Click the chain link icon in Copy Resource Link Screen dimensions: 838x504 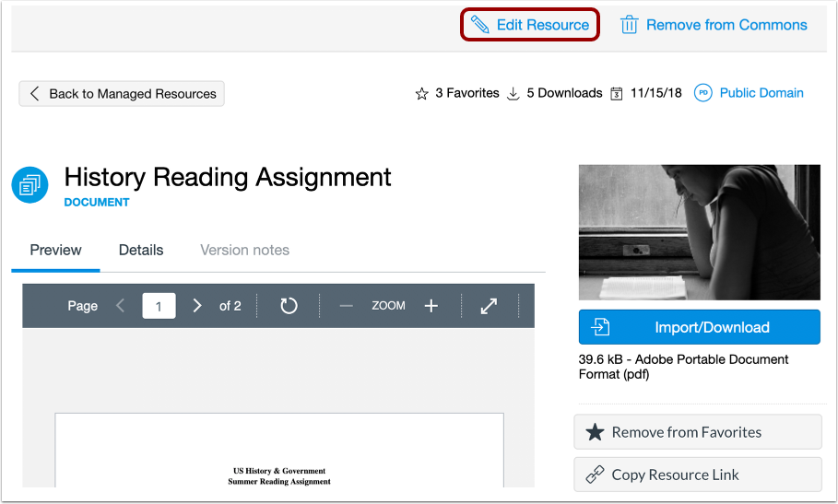[x=595, y=475]
